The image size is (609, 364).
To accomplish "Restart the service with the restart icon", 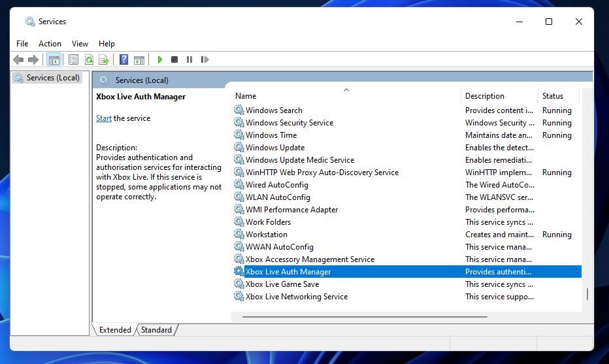I will point(205,59).
